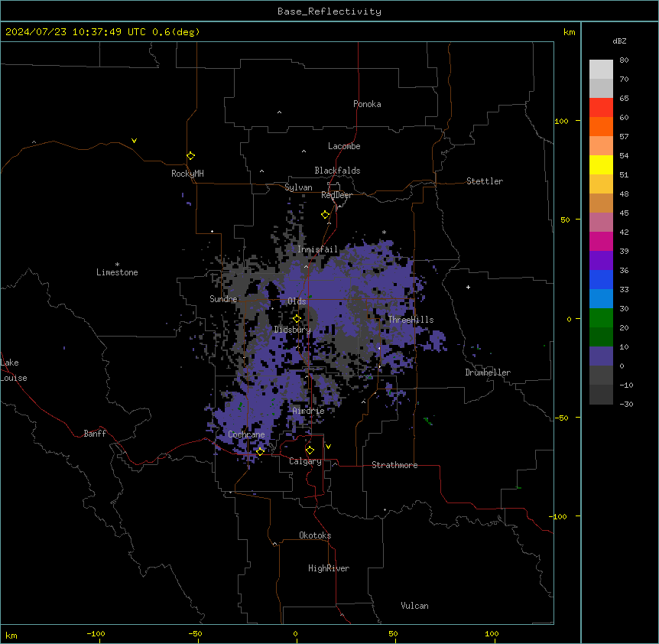
Task: Click the 0 tick on the bottom axis
Action: pos(295,633)
